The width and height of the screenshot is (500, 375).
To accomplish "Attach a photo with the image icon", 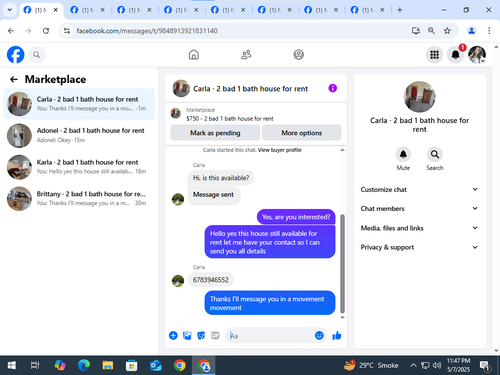I will [x=187, y=335].
